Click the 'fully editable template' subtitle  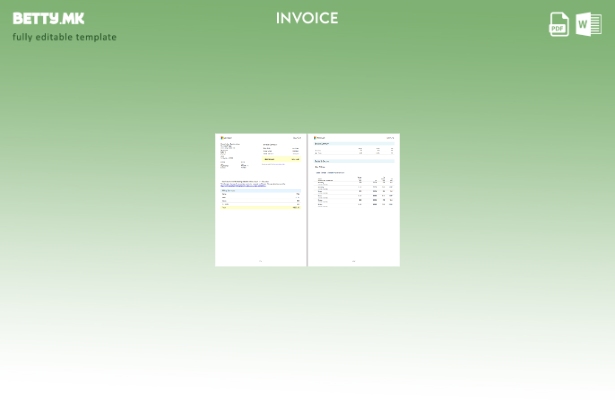pos(65,37)
